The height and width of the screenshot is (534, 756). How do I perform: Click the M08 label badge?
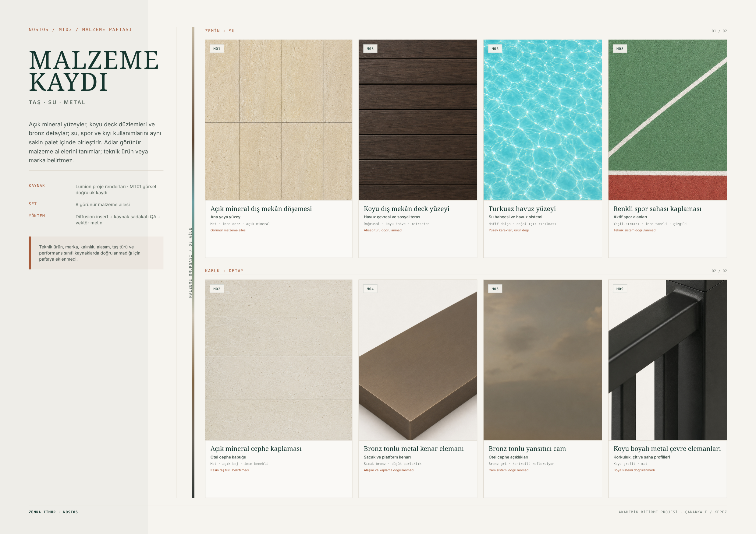620,49
